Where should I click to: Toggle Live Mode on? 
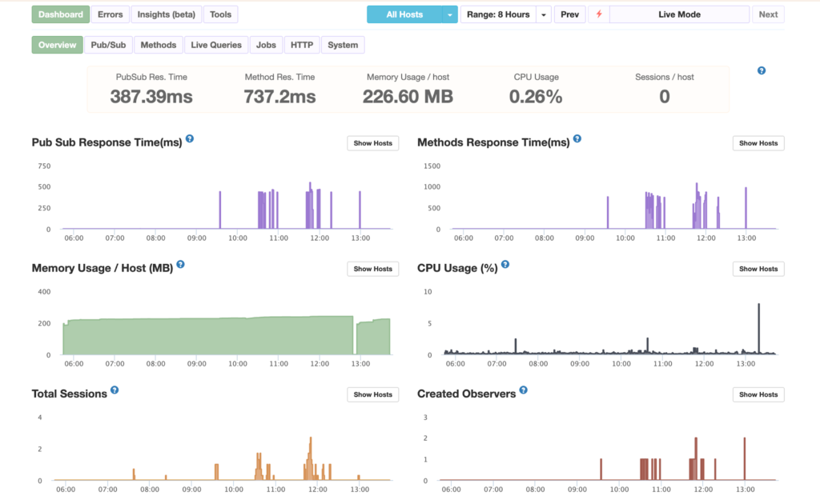pyautogui.click(x=679, y=14)
